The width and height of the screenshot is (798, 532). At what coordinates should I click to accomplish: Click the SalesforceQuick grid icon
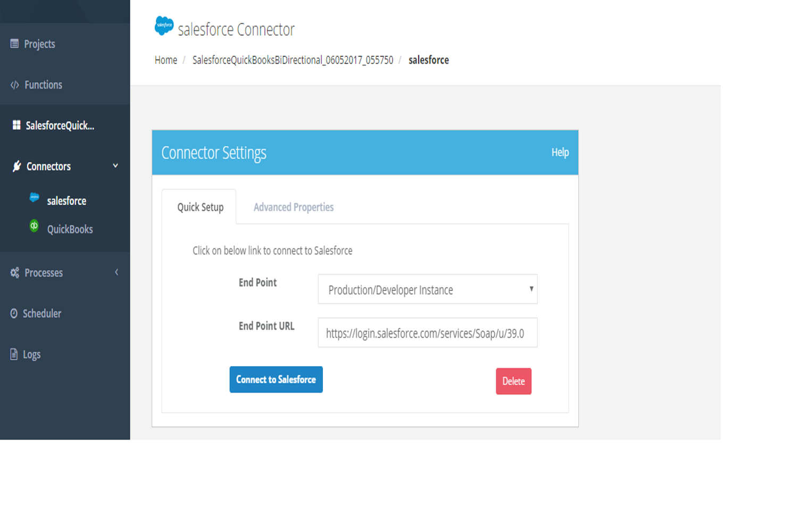16,125
